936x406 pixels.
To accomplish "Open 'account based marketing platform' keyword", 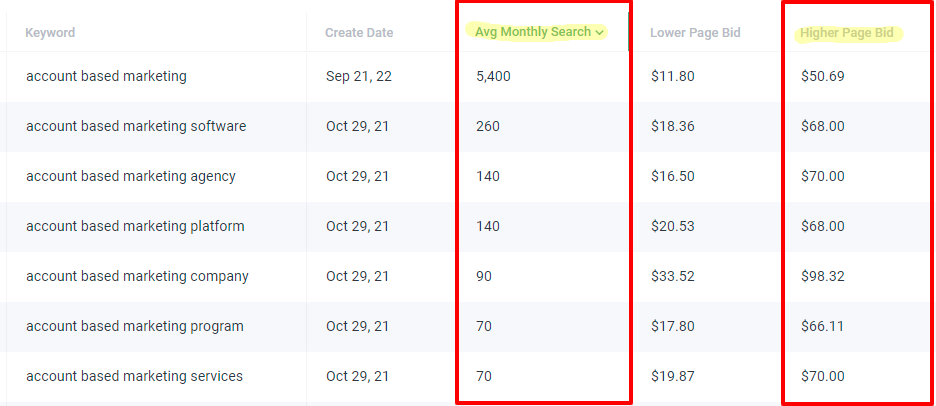I will (135, 227).
